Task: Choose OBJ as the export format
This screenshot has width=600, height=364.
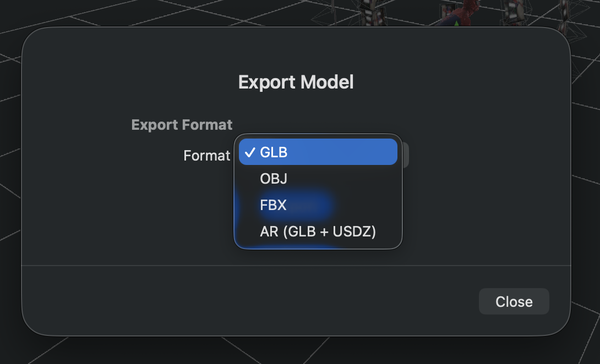Action: [274, 178]
